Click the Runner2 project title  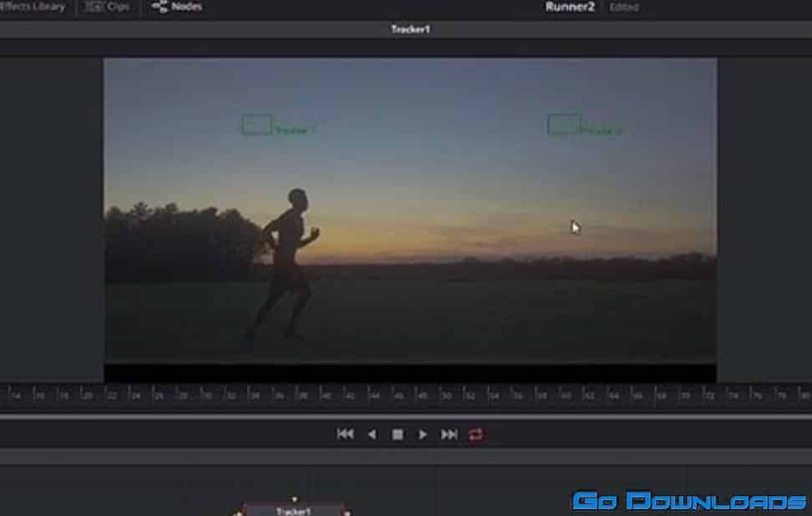click(x=568, y=7)
